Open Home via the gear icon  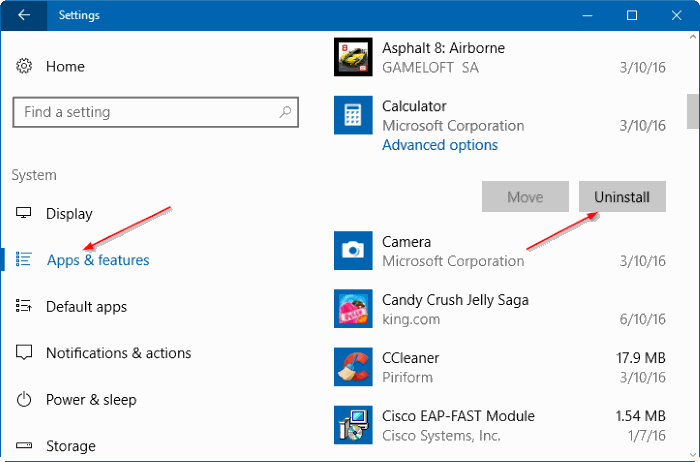(x=24, y=66)
